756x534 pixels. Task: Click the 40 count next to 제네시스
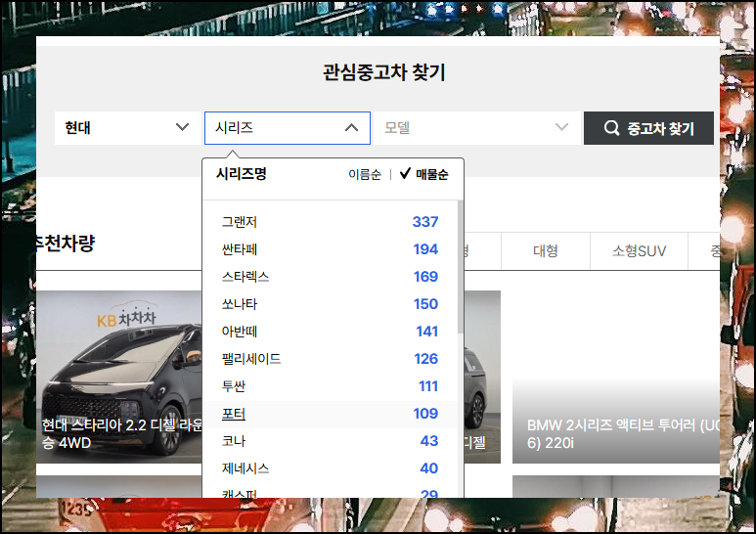pyautogui.click(x=429, y=468)
